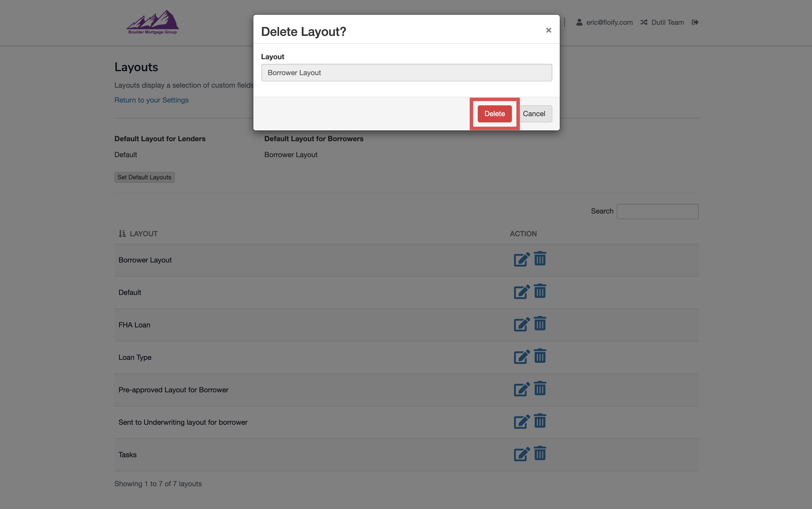Screen dimensions: 812x509
Task: Click the Borrower Layout field in dialog
Action: tap(406, 73)
